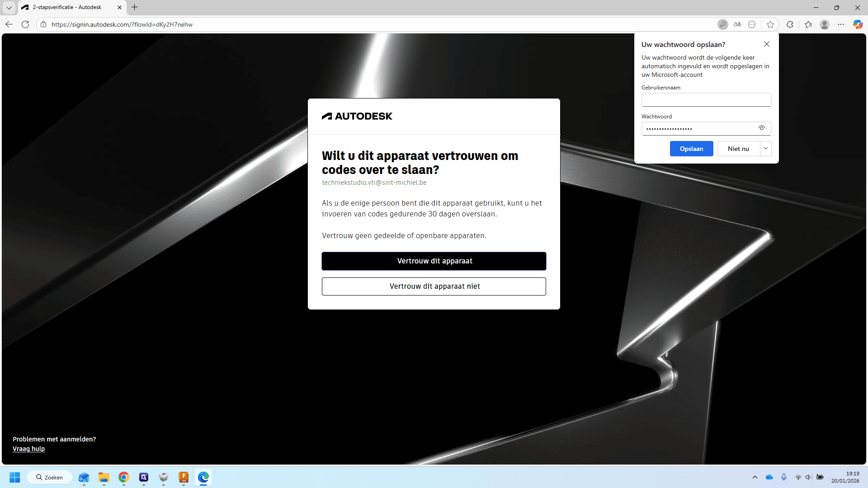The image size is (868, 488).
Task: Open the tab search dropdown arrow
Action: click(x=9, y=7)
